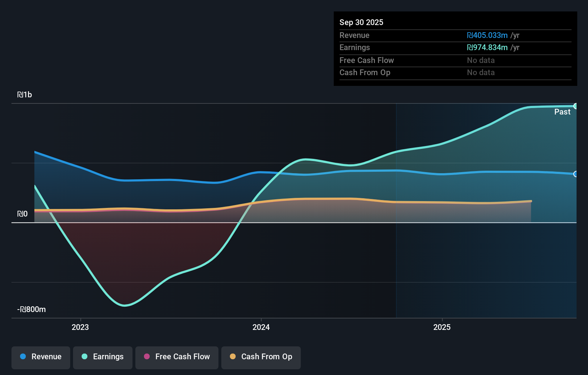Click the 2024 axis label

click(x=261, y=327)
